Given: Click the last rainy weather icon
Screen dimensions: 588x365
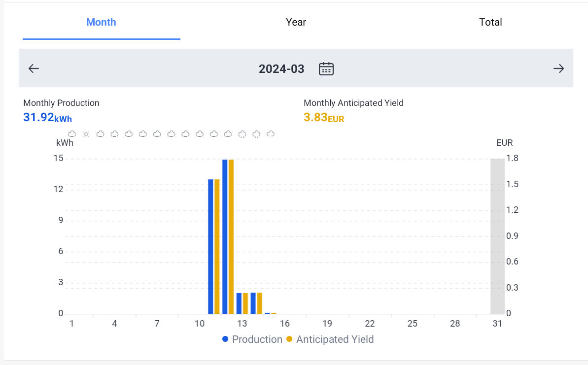Looking at the screenshot, I should coord(271,134).
